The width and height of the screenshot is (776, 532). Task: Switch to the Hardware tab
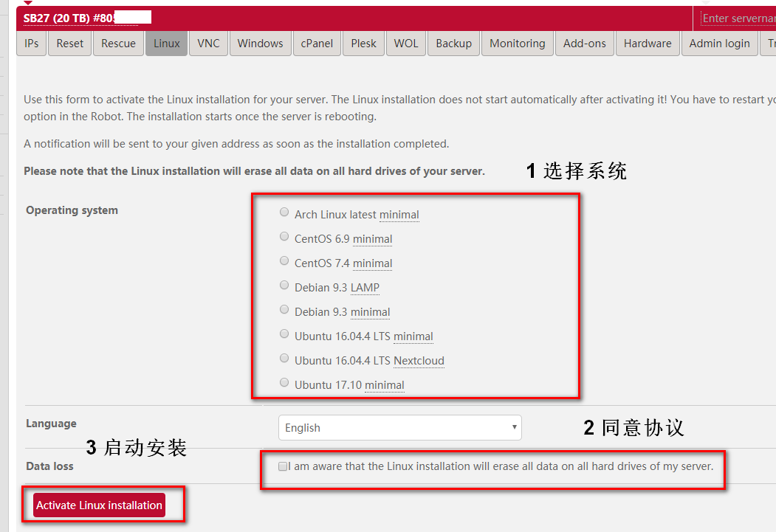647,44
